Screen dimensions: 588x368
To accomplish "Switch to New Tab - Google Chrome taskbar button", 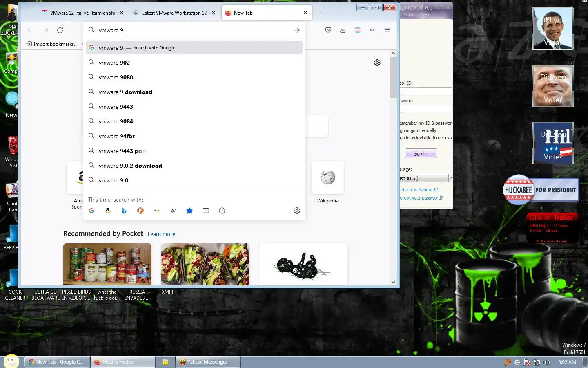I will tap(57, 362).
